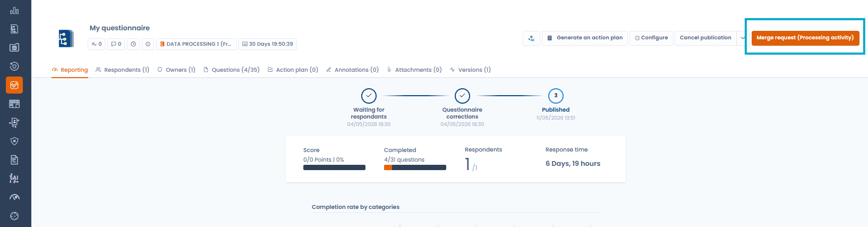The width and height of the screenshot is (868, 227).
Task: Click Merge request (Processing activity)
Action: 805,38
